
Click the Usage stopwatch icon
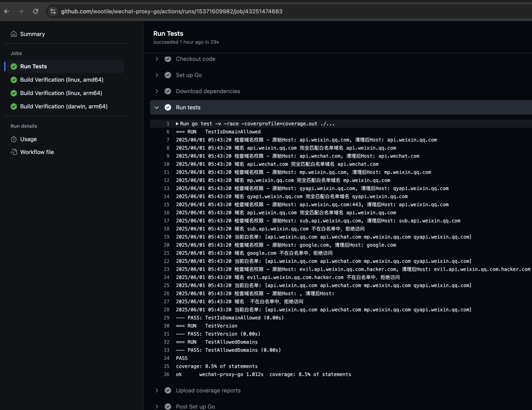[x=14, y=139]
